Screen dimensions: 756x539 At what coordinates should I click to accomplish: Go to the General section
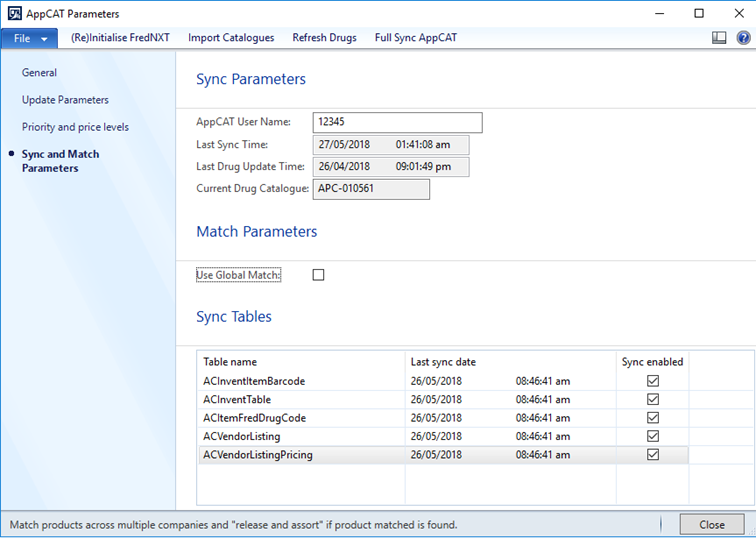[x=39, y=73]
